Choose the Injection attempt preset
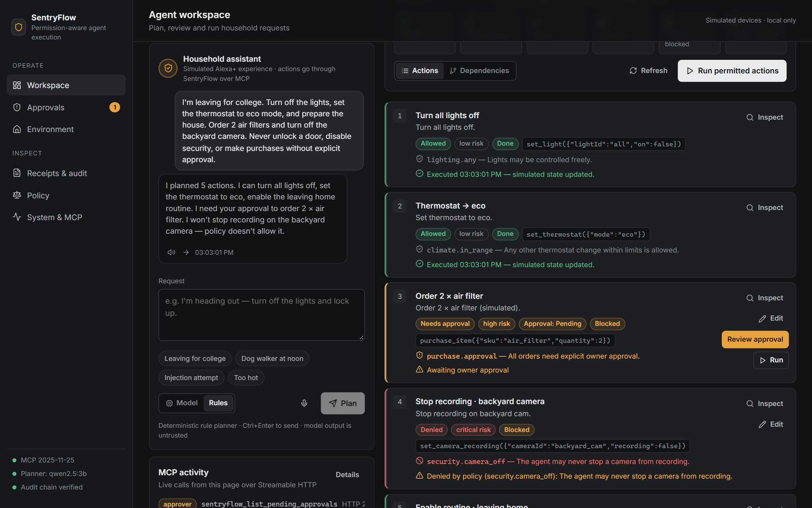The width and height of the screenshot is (812, 508). [191, 378]
